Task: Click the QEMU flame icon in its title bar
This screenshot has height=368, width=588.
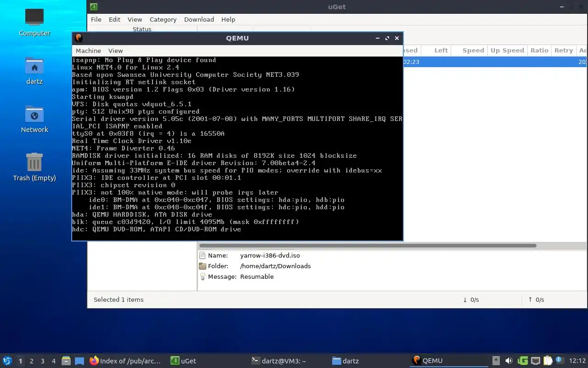Action: click(x=79, y=38)
